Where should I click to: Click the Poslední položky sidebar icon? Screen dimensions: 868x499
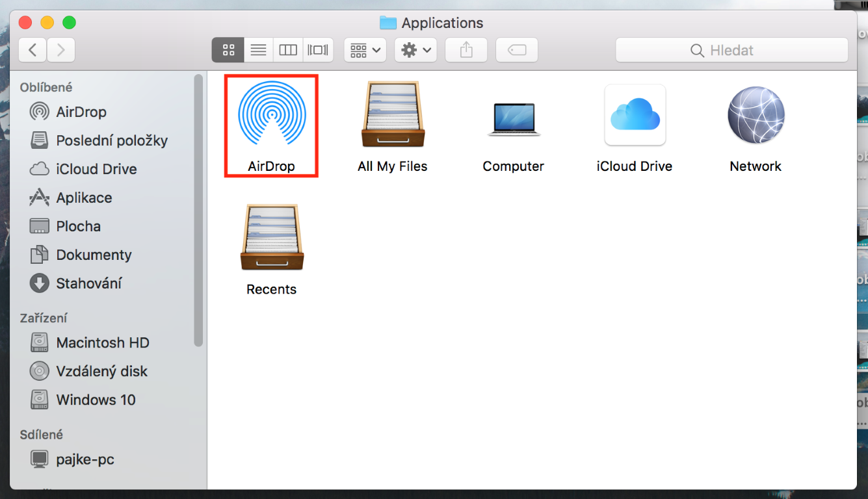(x=40, y=140)
